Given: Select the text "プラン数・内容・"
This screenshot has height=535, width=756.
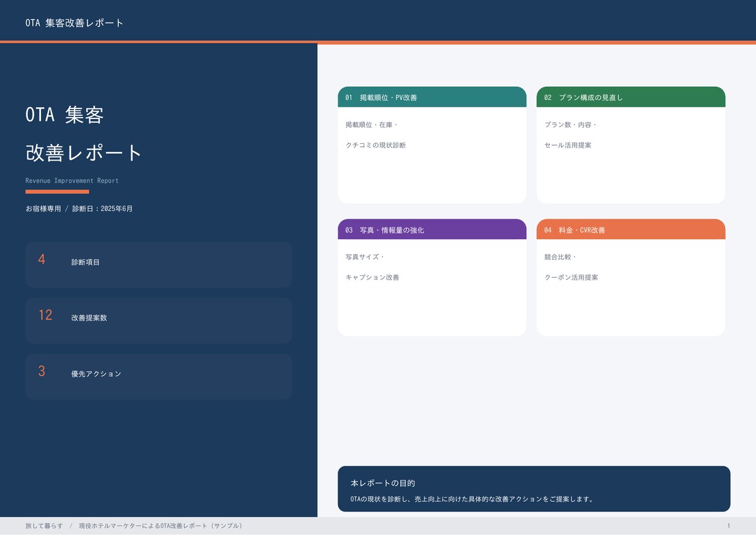Looking at the screenshot, I should [571, 125].
